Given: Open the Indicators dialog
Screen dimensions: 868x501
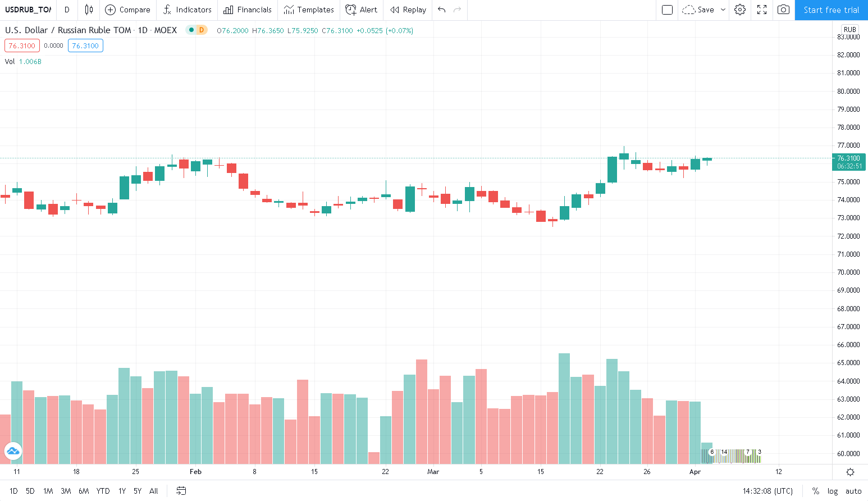Looking at the screenshot, I should (188, 10).
